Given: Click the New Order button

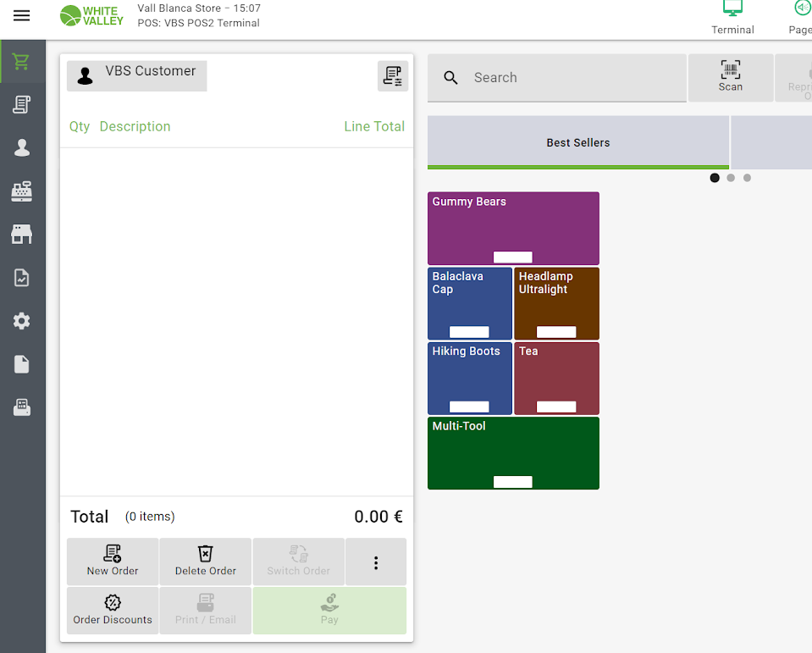Looking at the screenshot, I should coord(113,562).
